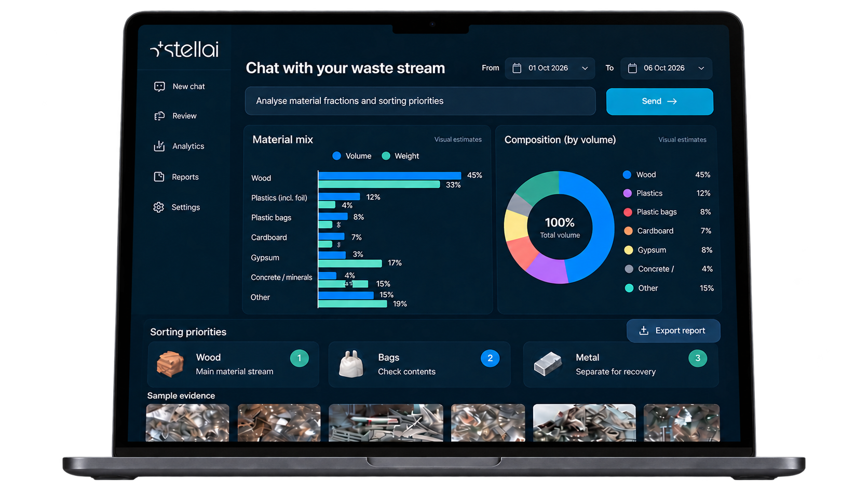868x489 pixels.
Task: Click the Plastics 12% volume bar
Action: [339, 196]
